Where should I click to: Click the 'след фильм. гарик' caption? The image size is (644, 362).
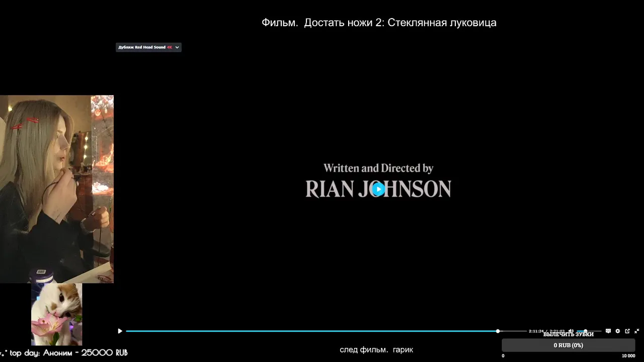click(x=376, y=349)
